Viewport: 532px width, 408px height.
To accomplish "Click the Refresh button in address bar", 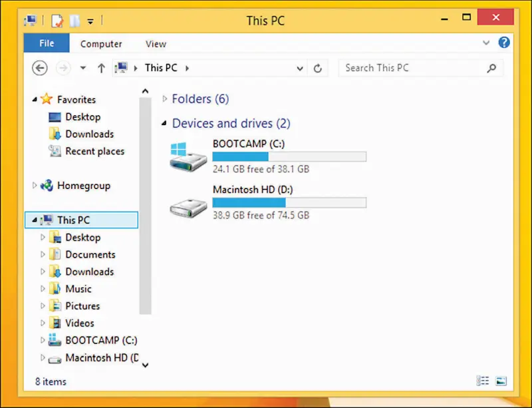I will click(x=318, y=68).
